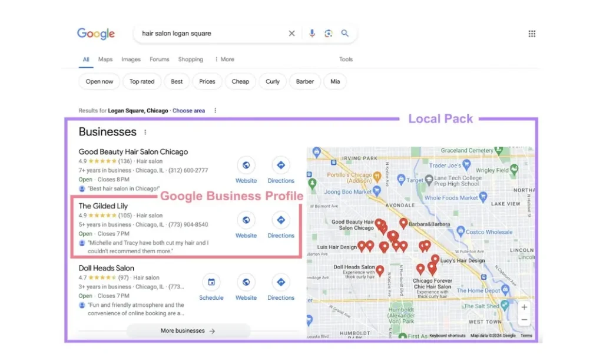Viewport: 603px width, 364px height.
Task: Open Google Lens image search
Action: pos(329,34)
